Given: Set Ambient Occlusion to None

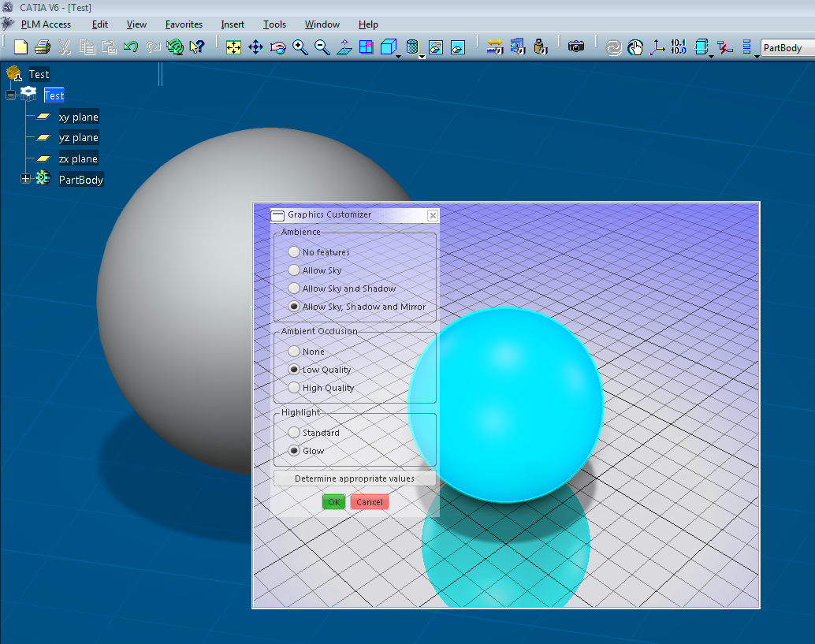Looking at the screenshot, I should 294,352.
